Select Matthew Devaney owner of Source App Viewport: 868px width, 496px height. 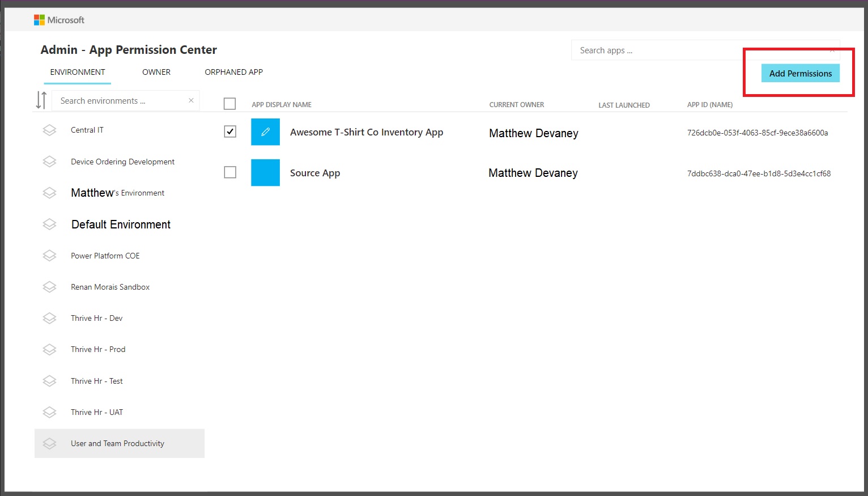(x=533, y=173)
